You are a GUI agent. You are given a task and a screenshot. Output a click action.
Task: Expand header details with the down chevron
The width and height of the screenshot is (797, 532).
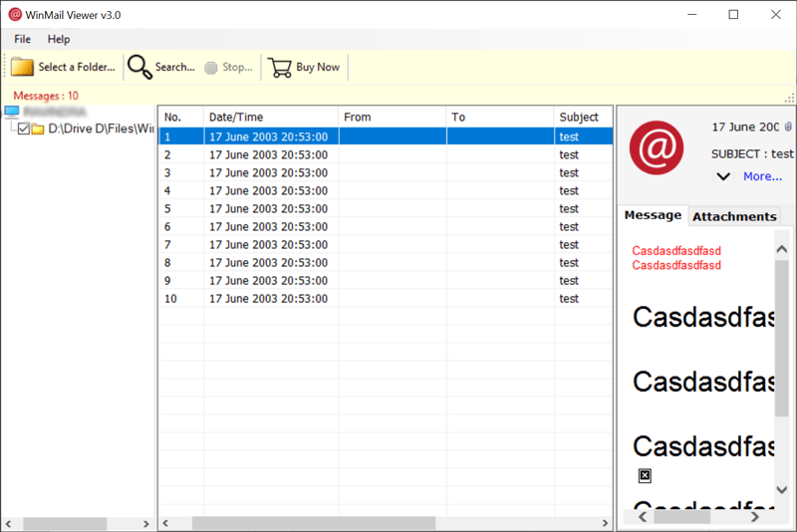point(723,176)
